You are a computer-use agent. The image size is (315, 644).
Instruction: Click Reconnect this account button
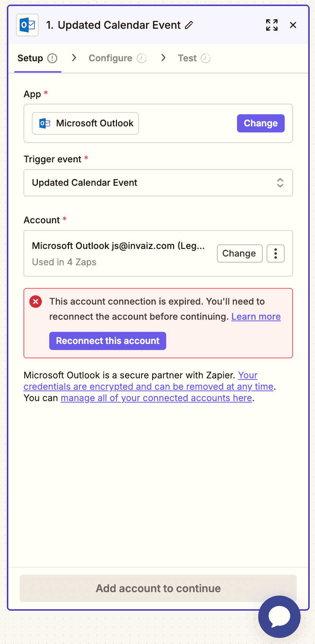[x=108, y=341]
